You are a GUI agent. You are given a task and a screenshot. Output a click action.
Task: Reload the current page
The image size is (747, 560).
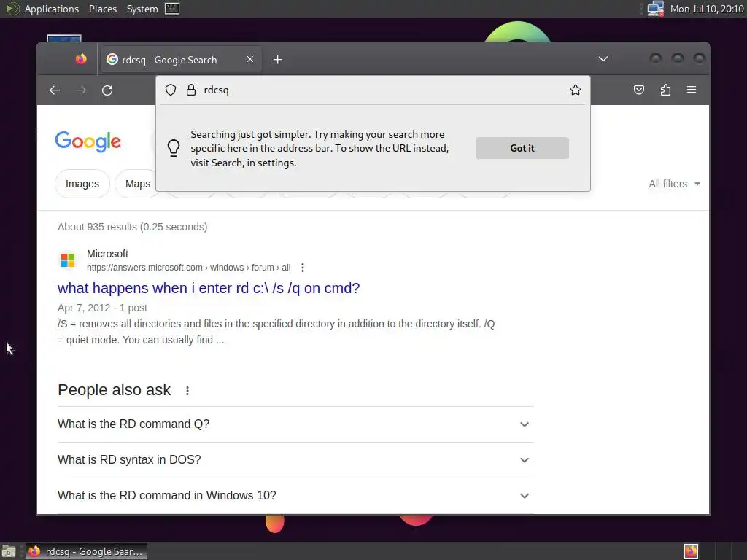coord(107,90)
